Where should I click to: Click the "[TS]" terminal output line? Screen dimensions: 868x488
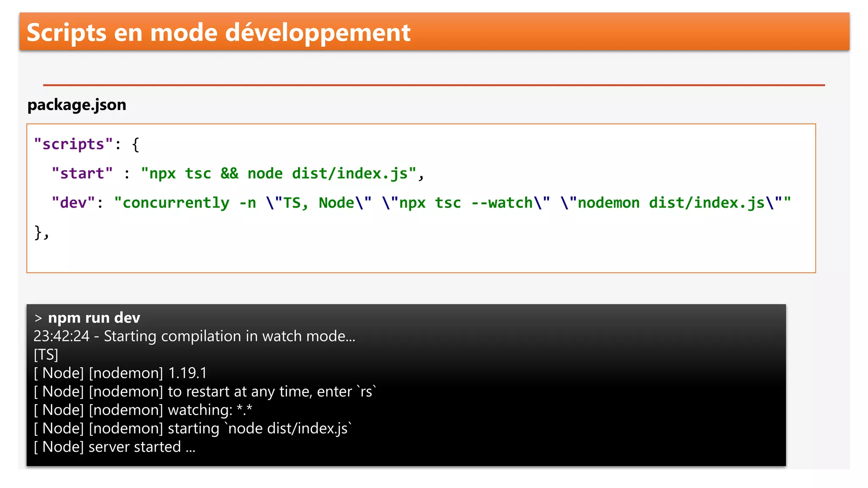click(46, 355)
